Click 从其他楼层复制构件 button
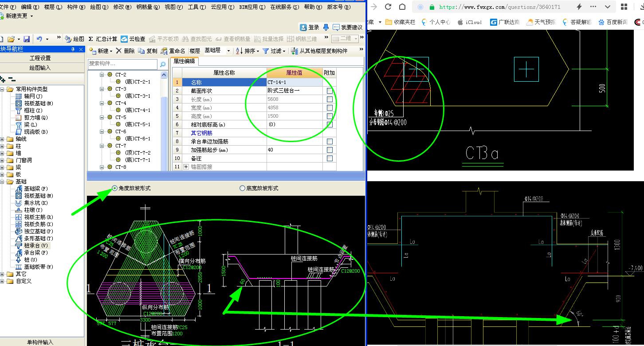 (x=319, y=51)
